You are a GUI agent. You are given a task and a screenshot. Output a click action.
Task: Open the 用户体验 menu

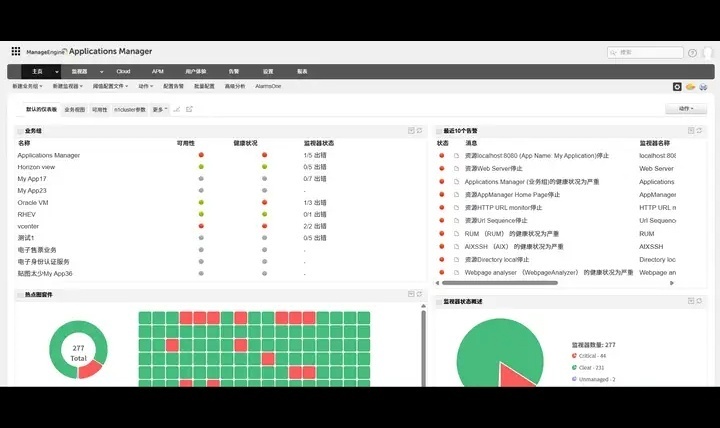click(x=196, y=72)
